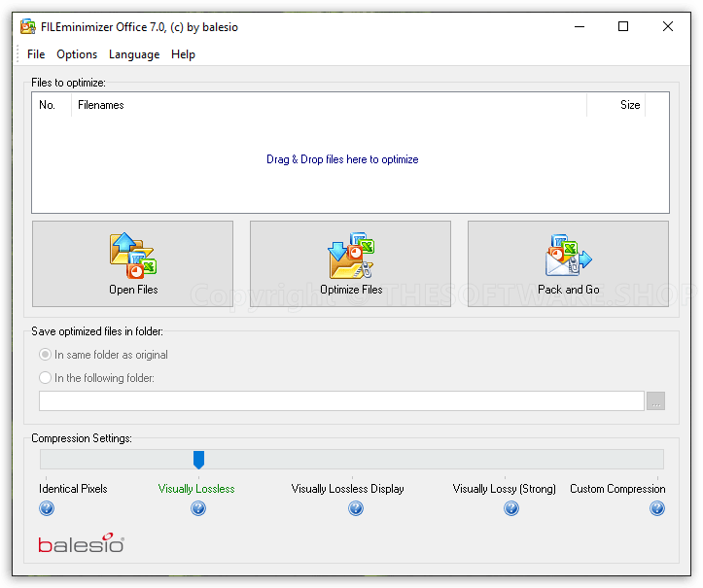Viewport: 703px width, 588px height.
Task: Open help icon under Visually Lossless Display
Action: (356, 508)
